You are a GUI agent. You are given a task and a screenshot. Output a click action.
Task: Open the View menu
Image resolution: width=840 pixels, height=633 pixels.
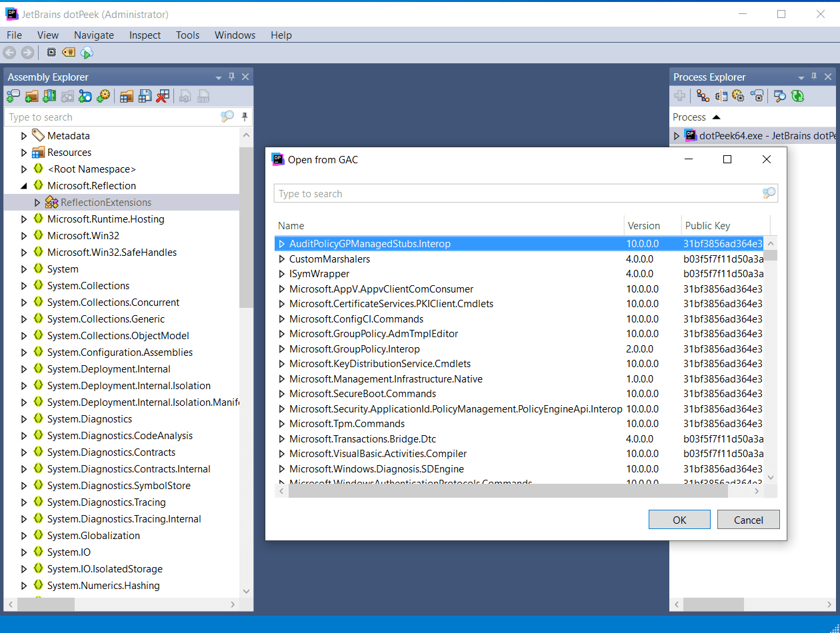48,35
